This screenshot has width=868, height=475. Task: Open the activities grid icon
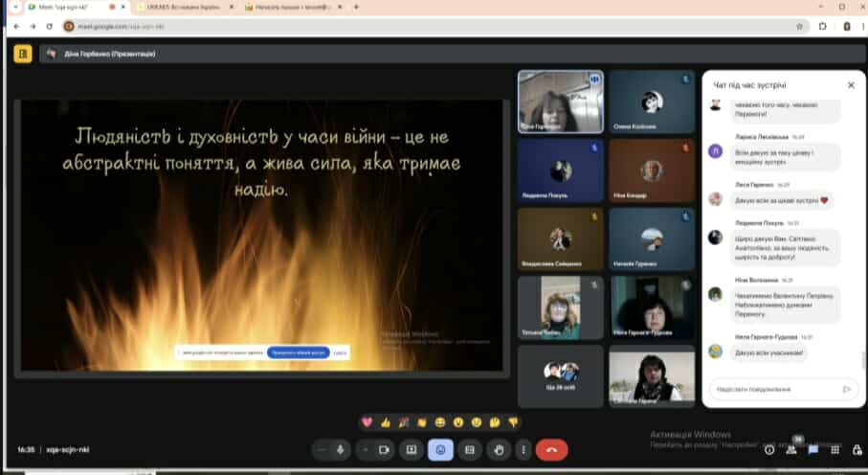[835, 449]
